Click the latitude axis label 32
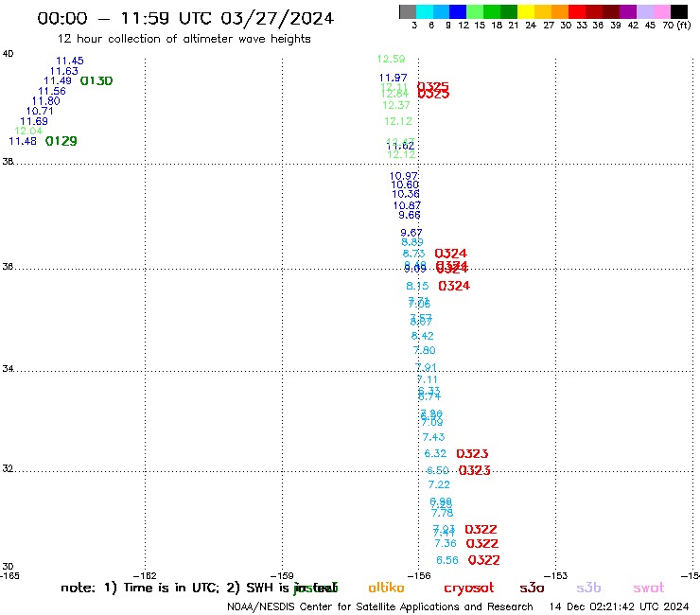Image resolution: width=700 pixels, height=615 pixels. tap(8, 468)
